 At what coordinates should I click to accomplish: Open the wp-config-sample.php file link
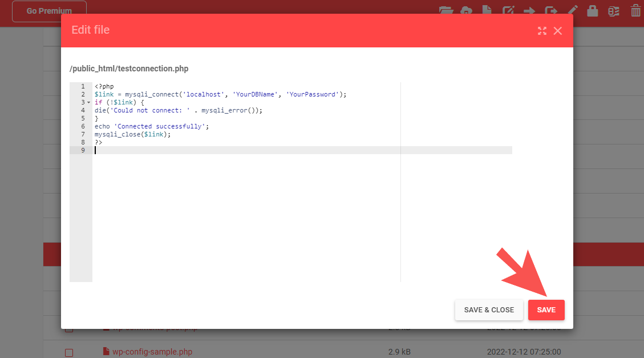pos(152,352)
